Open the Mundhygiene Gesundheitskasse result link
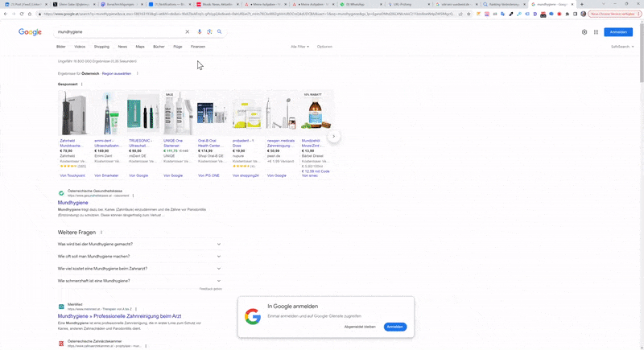This screenshot has width=644, height=350. click(72, 203)
